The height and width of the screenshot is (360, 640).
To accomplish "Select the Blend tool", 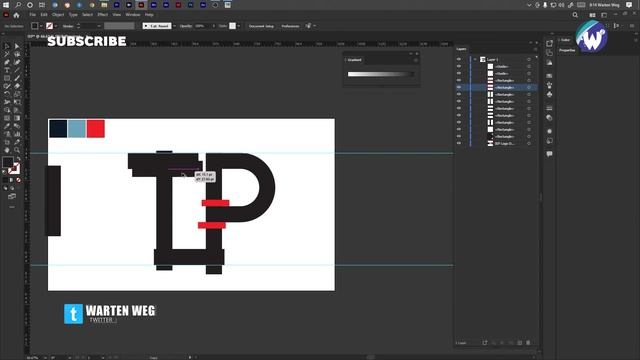I will [17, 126].
